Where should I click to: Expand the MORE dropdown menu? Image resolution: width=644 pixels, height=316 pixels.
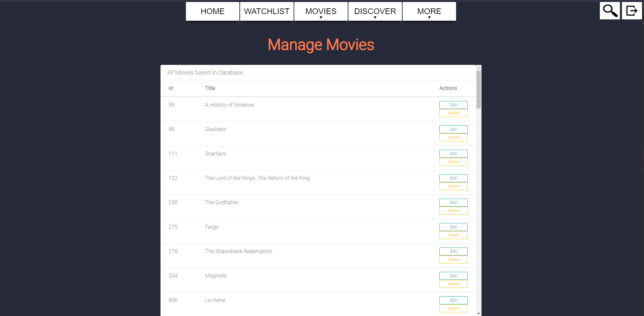tap(429, 11)
